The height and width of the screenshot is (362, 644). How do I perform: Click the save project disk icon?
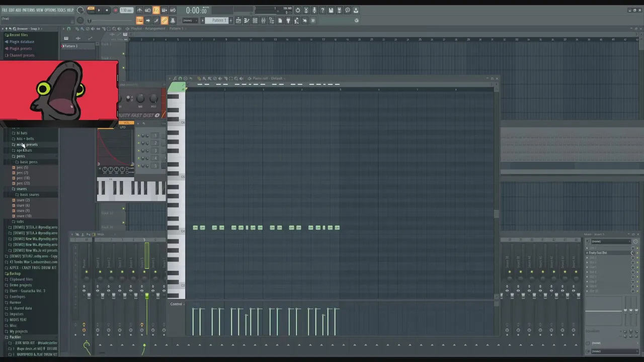[331, 10]
